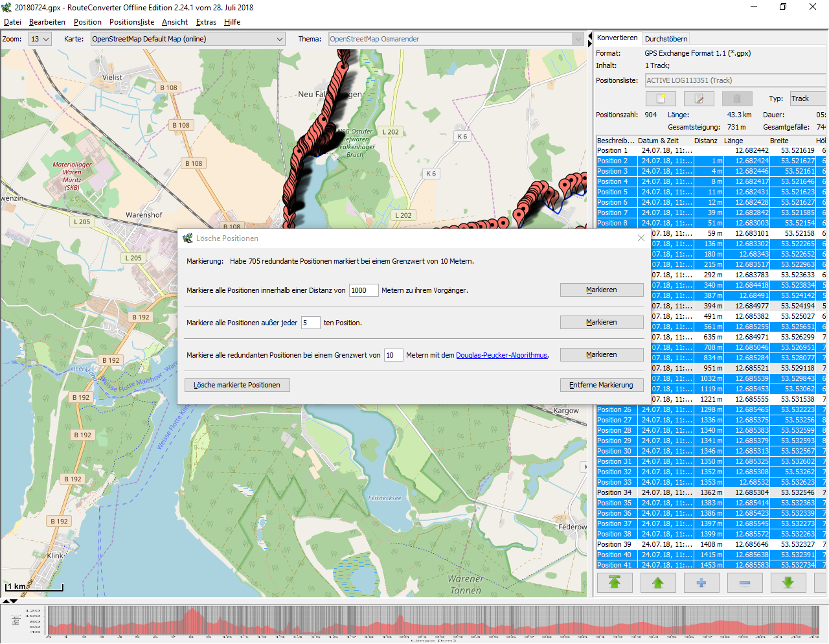This screenshot has height=644, width=829.
Task: Open the Extras menu
Action: (x=206, y=22)
